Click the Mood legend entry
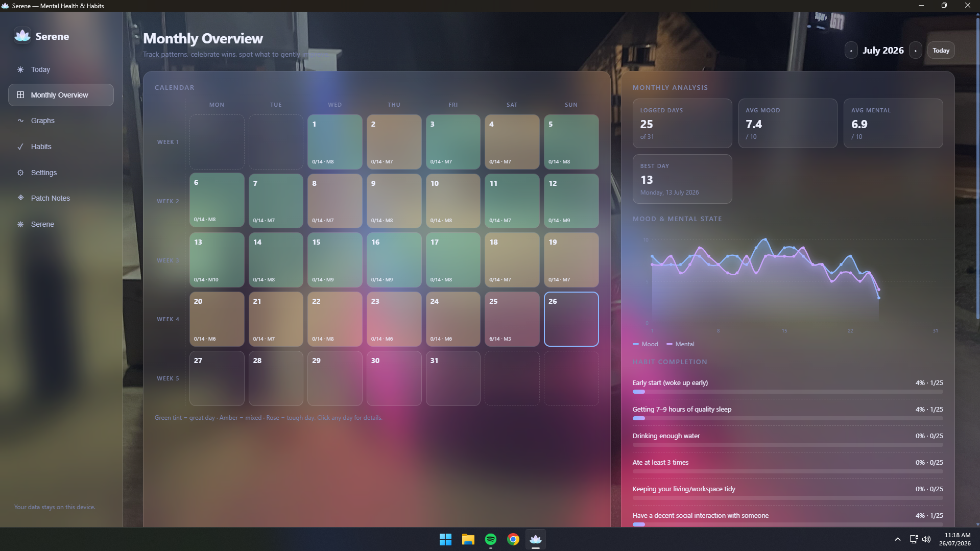Image resolution: width=980 pixels, height=551 pixels. [x=646, y=344]
